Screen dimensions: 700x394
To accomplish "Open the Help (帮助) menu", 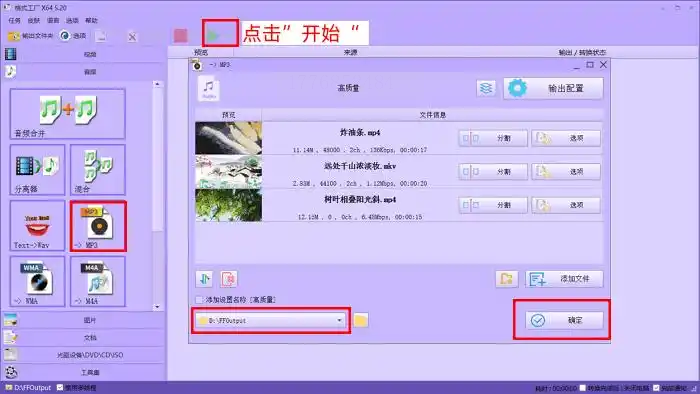I will tap(92, 21).
